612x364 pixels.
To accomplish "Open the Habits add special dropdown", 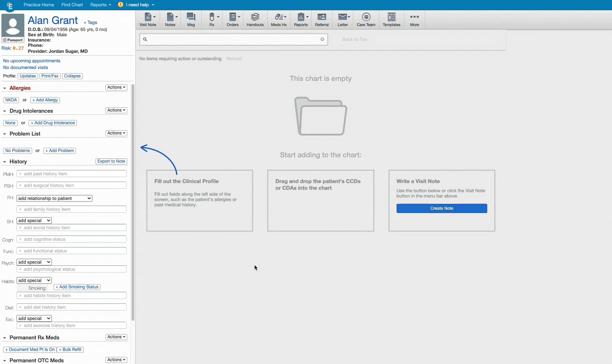I will 34,280.
